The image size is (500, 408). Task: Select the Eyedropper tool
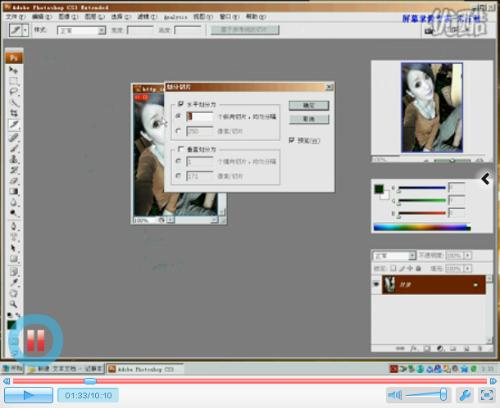pos(14,282)
